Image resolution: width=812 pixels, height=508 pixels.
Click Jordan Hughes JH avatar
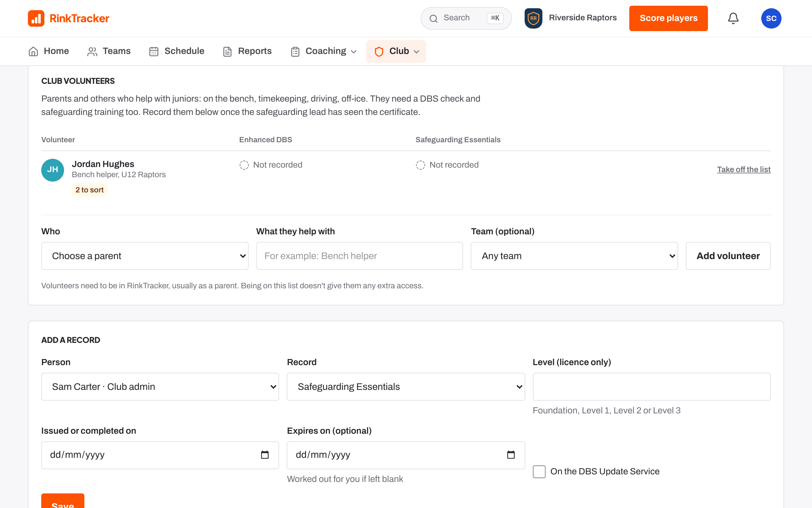click(53, 170)
